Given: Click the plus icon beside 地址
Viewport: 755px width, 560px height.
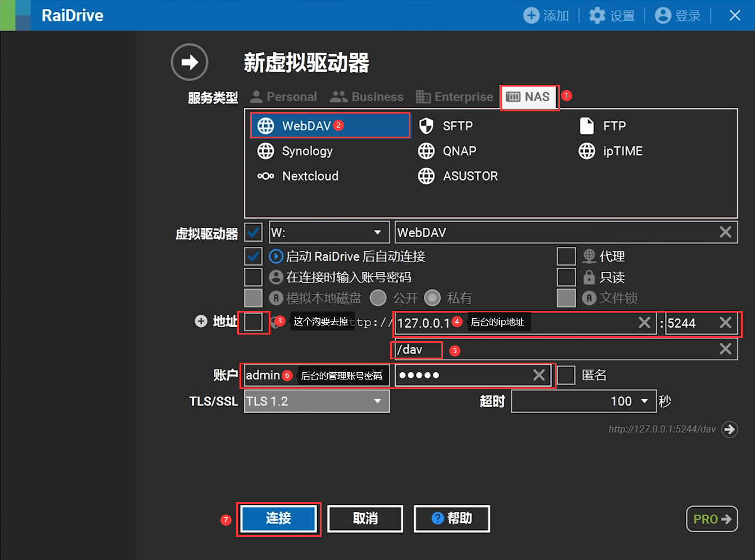Looking at the screenshot, I should tap(201, 321).
